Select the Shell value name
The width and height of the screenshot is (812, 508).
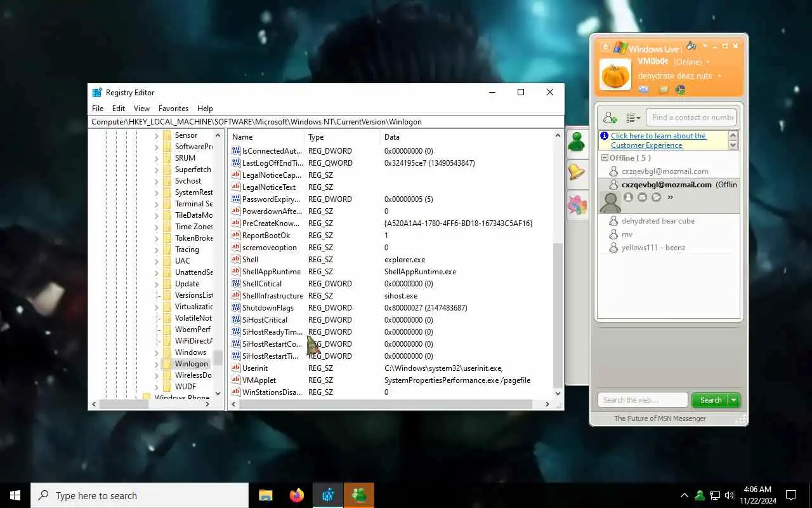click(x=250, y=260)
